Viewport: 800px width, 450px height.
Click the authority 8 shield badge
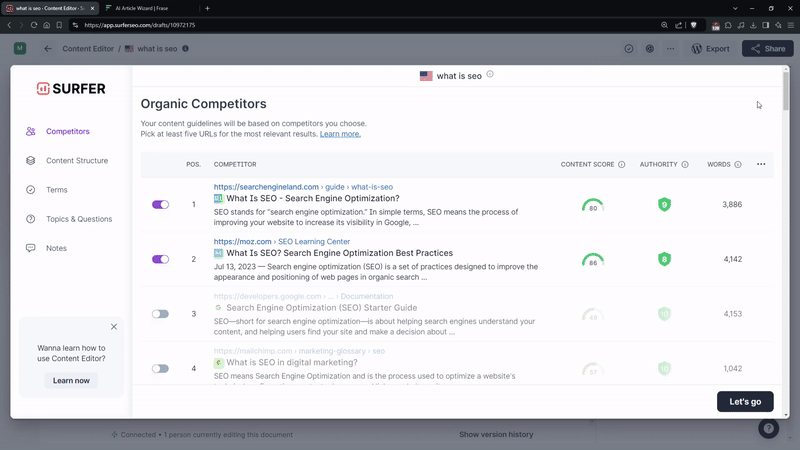point(664,259)
